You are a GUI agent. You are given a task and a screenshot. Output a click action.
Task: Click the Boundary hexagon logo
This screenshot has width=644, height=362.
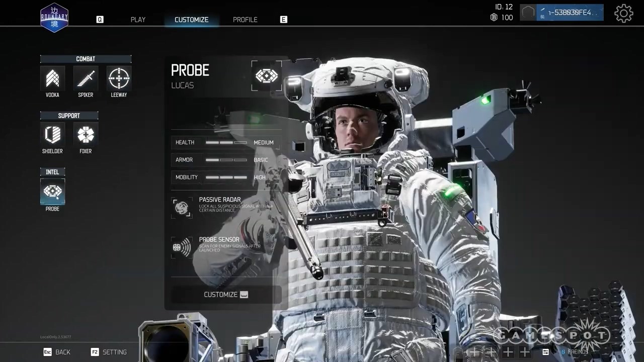tap(54, 18)
